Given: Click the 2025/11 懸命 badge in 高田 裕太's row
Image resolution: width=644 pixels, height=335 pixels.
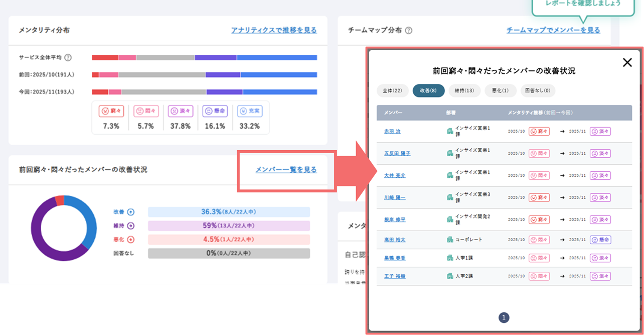Looking at the screenshot, I should tap(600, 240).
